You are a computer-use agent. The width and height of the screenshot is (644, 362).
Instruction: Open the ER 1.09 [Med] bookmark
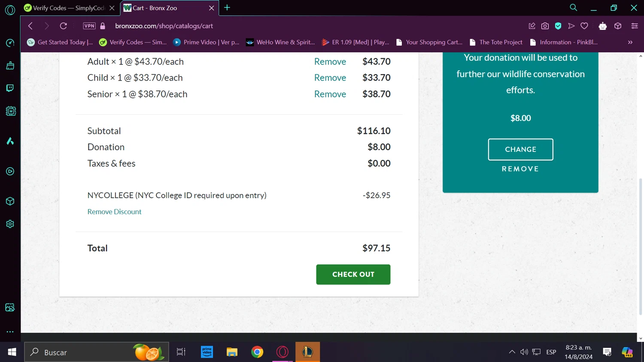point(355,42)
